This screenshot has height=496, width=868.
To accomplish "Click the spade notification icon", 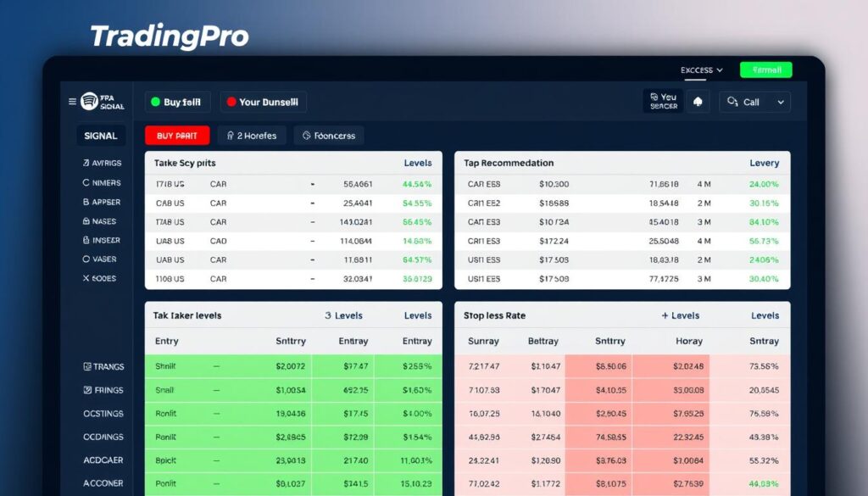I will point(698,102).
